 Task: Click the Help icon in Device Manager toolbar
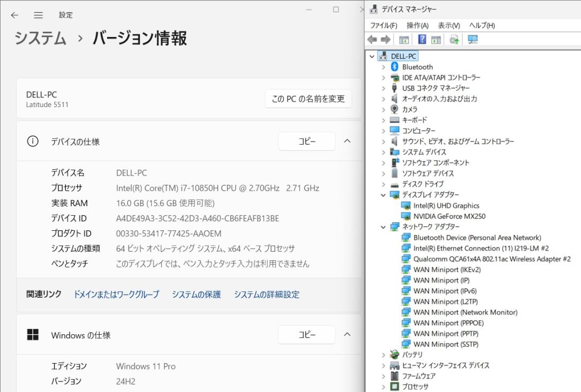422,40
